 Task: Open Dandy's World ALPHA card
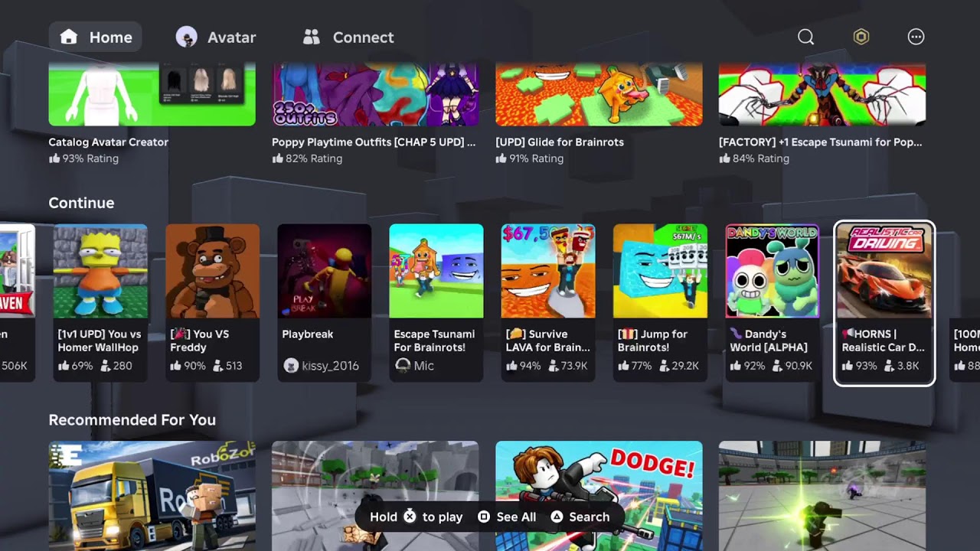(772, 302)
